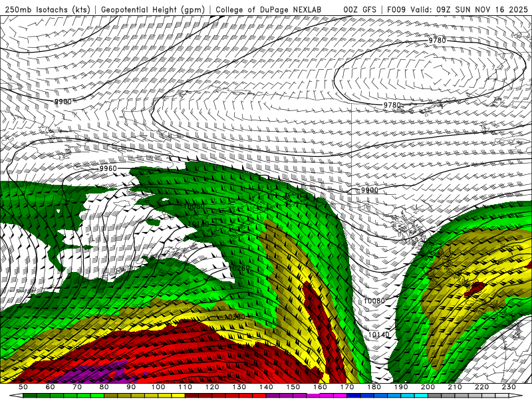The image size is (532, 399).
Task: Click the 'Valid: 09Z SUN NOV 16 2025' text
Action: 469,10
